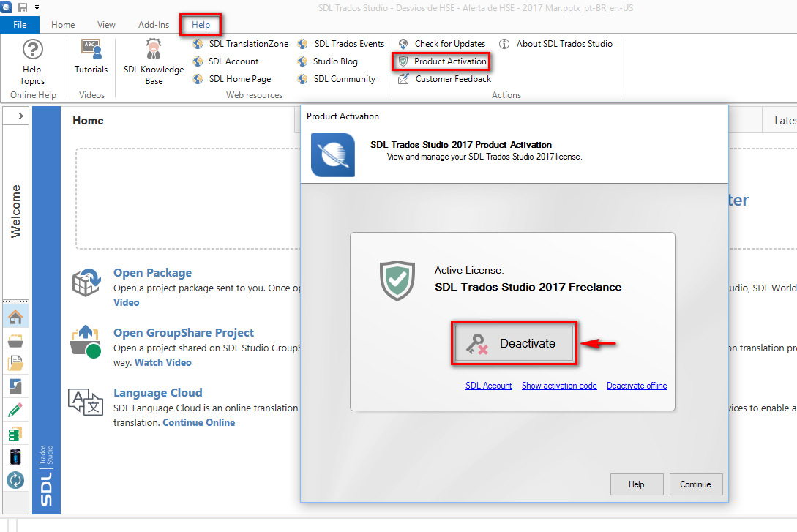Open SDL TranslationZone web resource
The width and height of the screenshot is (797, 532).
coord(241,44)
